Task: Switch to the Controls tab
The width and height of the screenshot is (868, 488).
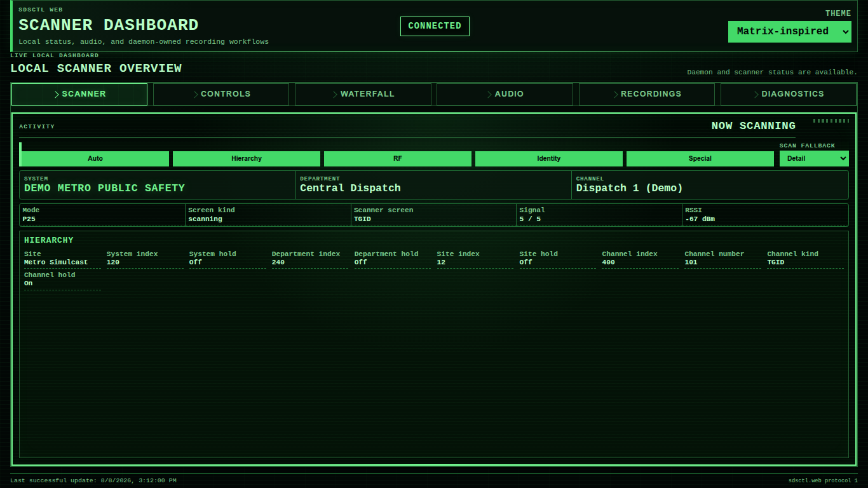Action: tap(221, 94)
